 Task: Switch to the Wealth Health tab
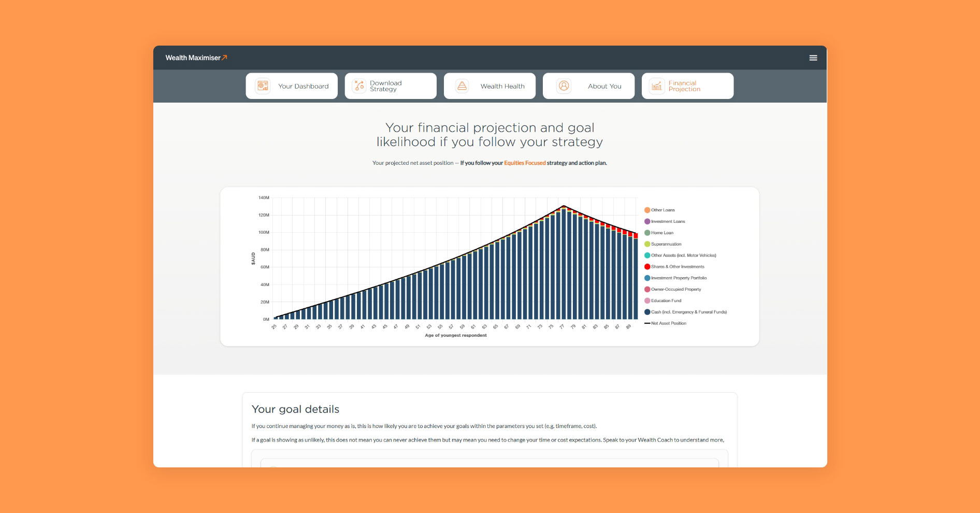click(x=489, y=85)
